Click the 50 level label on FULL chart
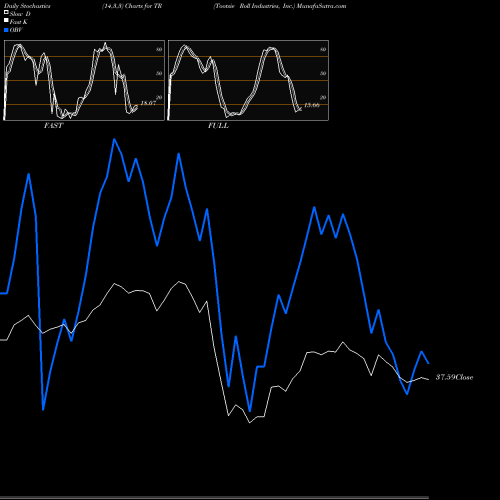Screen dimensions: 500x500 [323, 73]
